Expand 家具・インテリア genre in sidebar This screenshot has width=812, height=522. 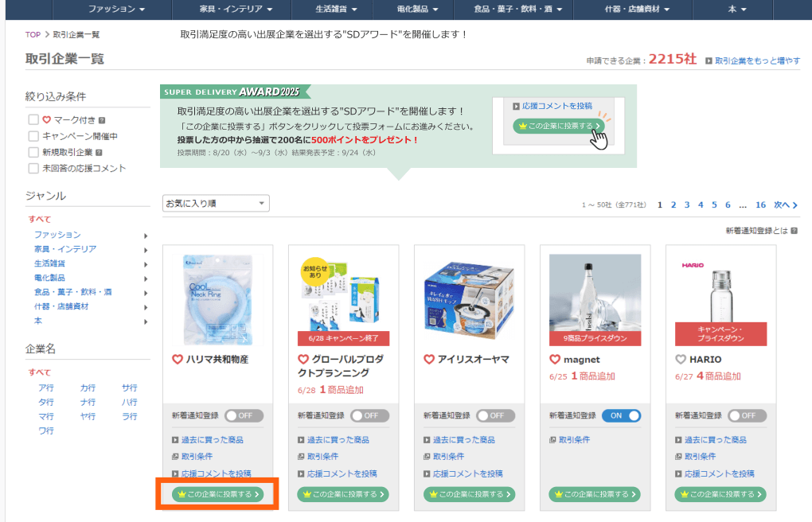pyautogui.click(x=146, y=250)
